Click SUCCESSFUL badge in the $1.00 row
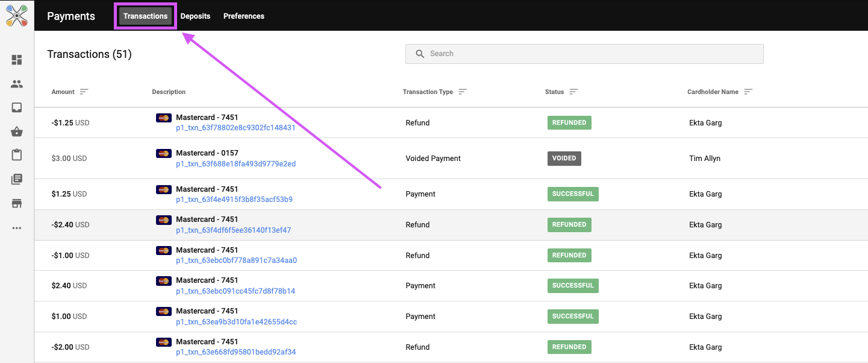This screenshot has height=363, width=868. 573,317
